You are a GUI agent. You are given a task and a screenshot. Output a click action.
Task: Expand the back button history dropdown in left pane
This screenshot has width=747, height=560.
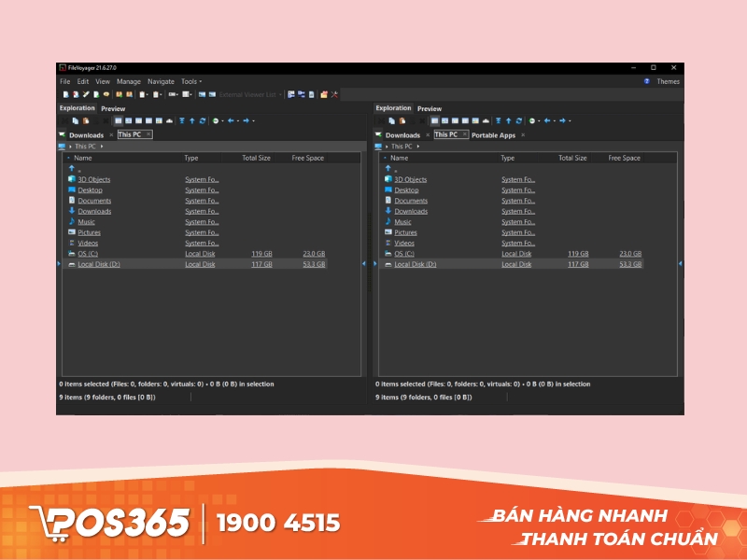point(238,120)
